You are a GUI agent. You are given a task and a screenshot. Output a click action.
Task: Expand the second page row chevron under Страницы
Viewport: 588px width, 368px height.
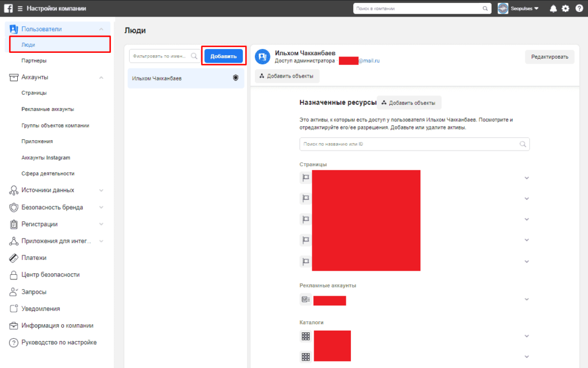527,198
